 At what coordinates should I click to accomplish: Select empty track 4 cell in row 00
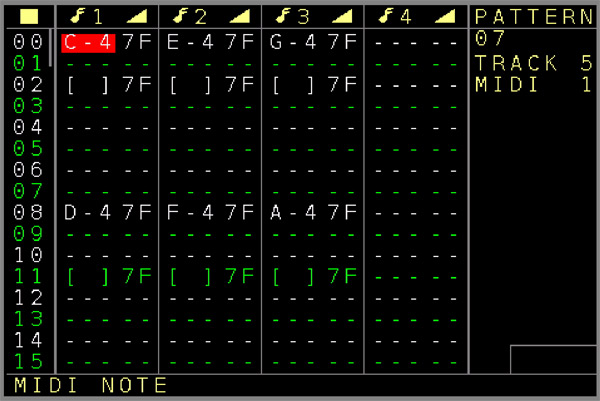(416, 43)
